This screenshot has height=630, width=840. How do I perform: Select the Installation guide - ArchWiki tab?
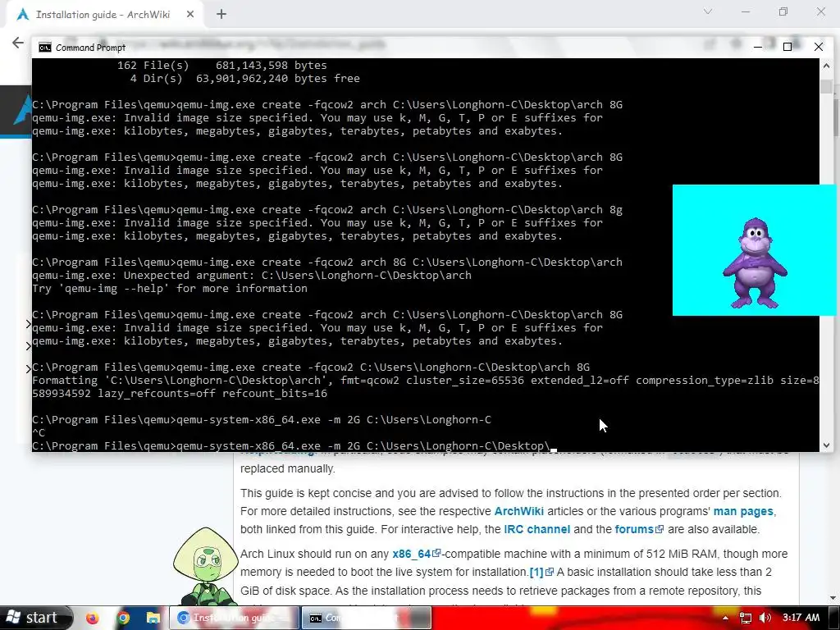(x=106, y=15)
